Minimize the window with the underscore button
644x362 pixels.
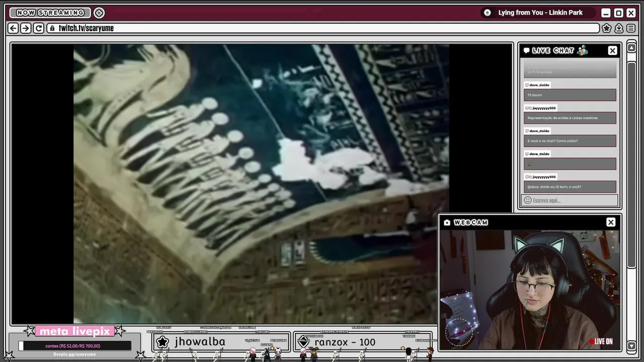(x=606, y=13)
